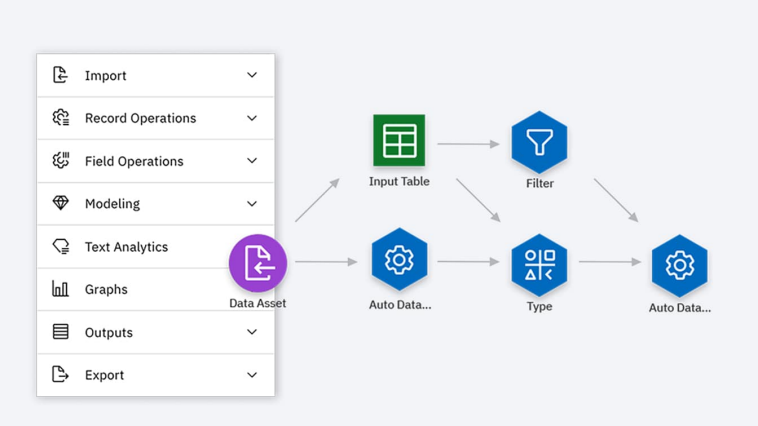Viewport: 758px width, 426px height.
Task: Click the Graphs bar chart icon
Action: click(x=61, y=289)
